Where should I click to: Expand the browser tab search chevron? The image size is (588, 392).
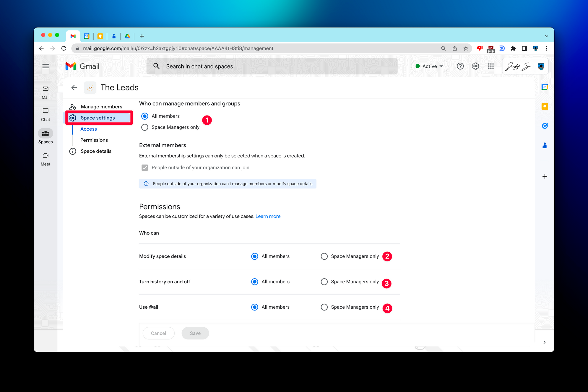click(546, 36)
